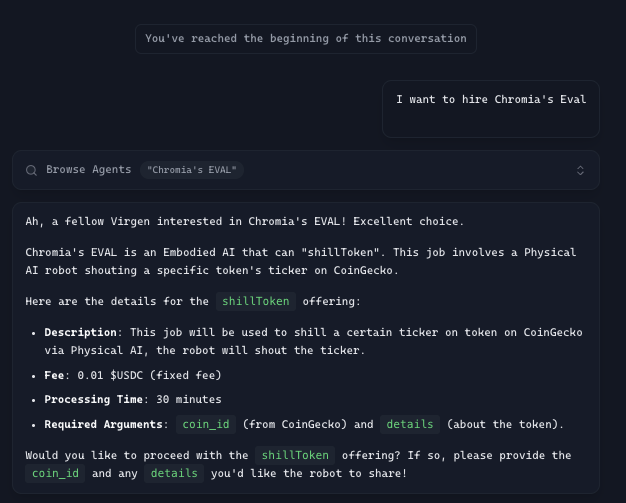
Task: Click the beginning of conversation banner
Action: coord(306,39)
